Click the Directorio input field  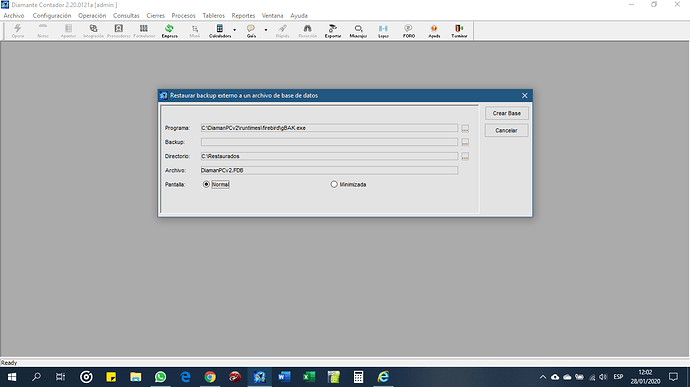[x=329, y=156]
